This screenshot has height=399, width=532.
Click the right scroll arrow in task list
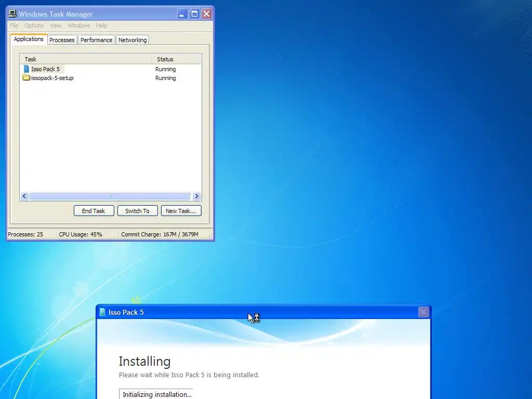[x=196, y=196]
